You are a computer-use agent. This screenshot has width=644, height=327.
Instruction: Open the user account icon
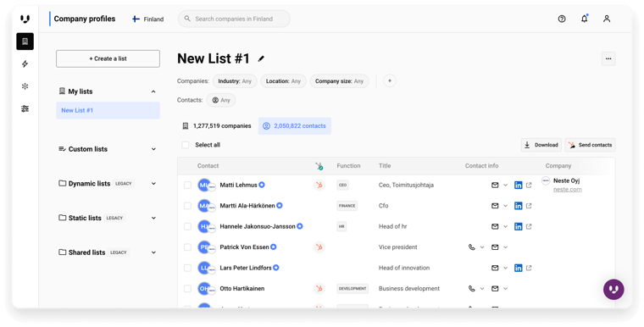pos(607,19)
